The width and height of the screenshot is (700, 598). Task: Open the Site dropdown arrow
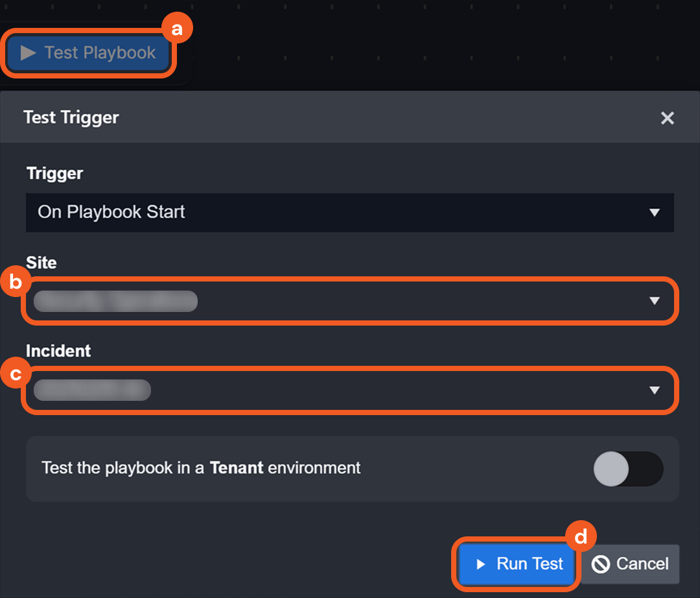[x=654, y=301]
